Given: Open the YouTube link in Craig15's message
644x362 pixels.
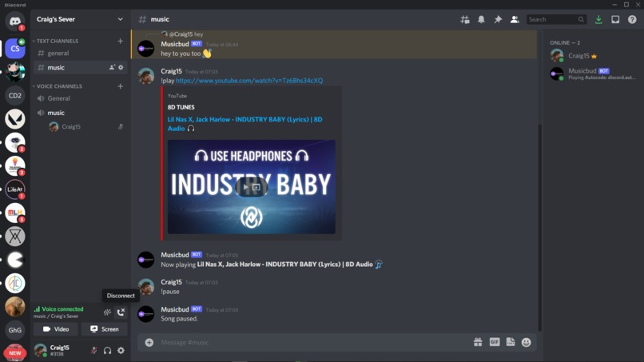Looking at the screenshot, I should 249,81.
